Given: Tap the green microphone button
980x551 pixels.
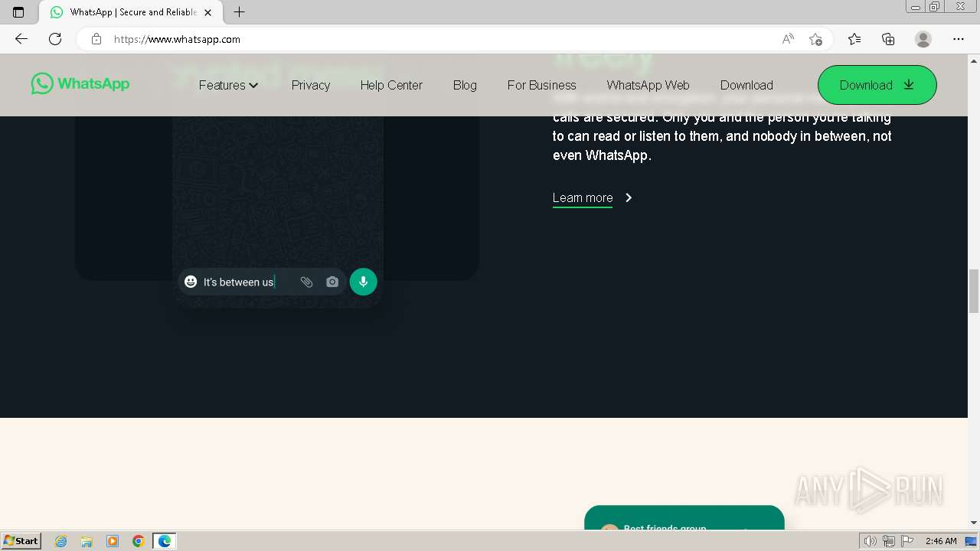Looking at the screenshot, I should tap(363, 282).
